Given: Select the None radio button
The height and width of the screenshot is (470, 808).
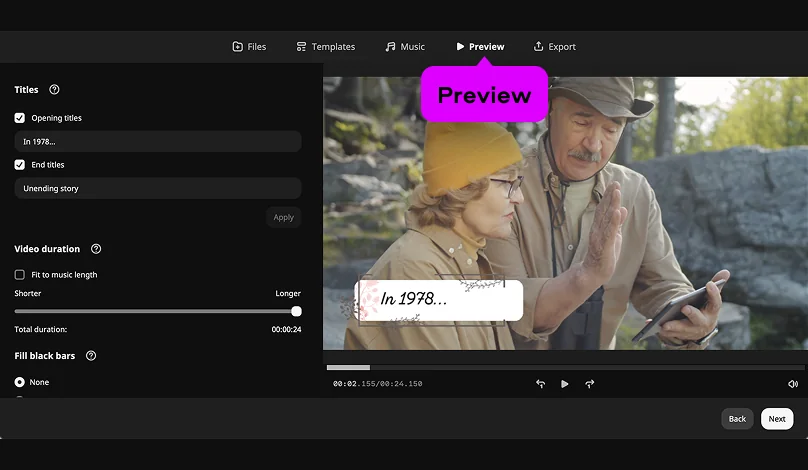Looking at the screenshot, I should pos(20,382).
